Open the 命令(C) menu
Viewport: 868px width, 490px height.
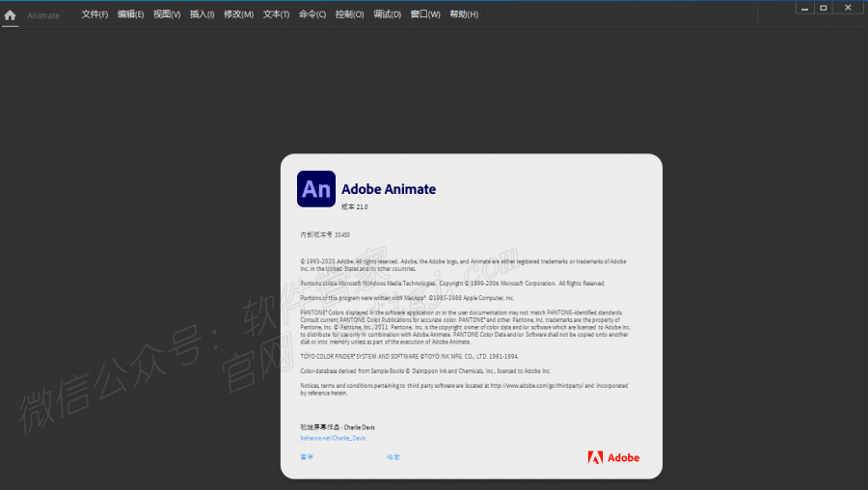tap(312, 14)
